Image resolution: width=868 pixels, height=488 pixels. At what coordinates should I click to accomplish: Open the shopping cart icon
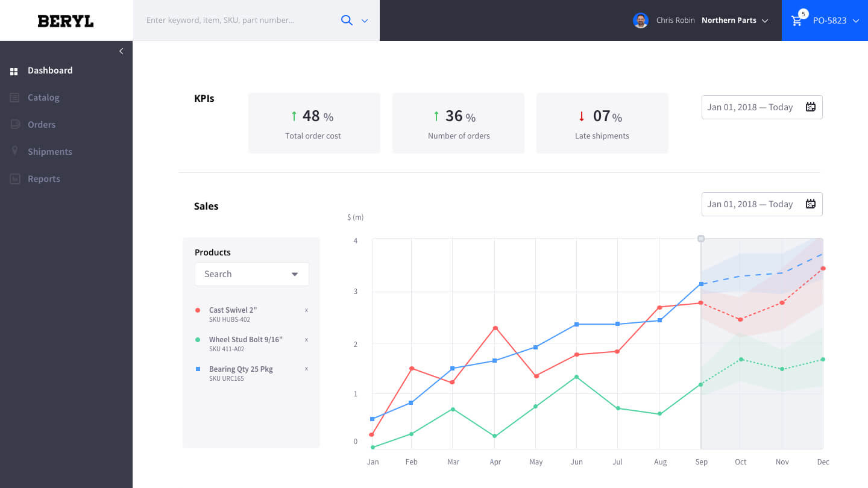coord(797,20)
